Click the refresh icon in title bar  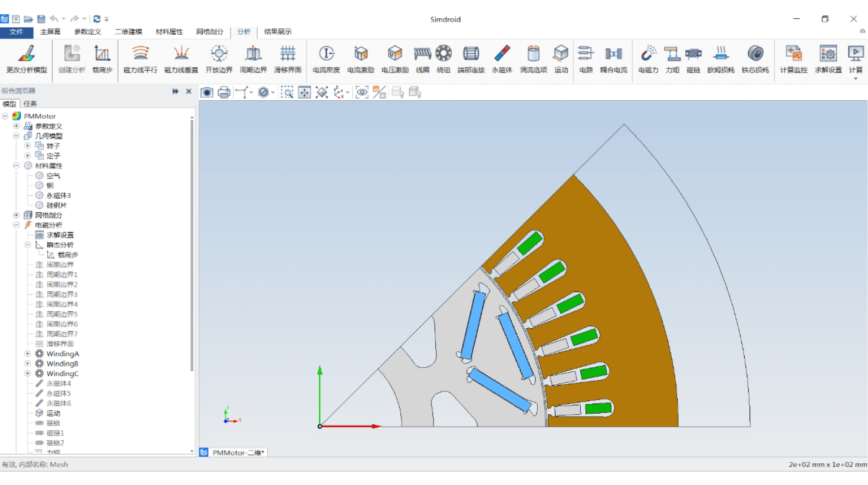tap(97, 19)
